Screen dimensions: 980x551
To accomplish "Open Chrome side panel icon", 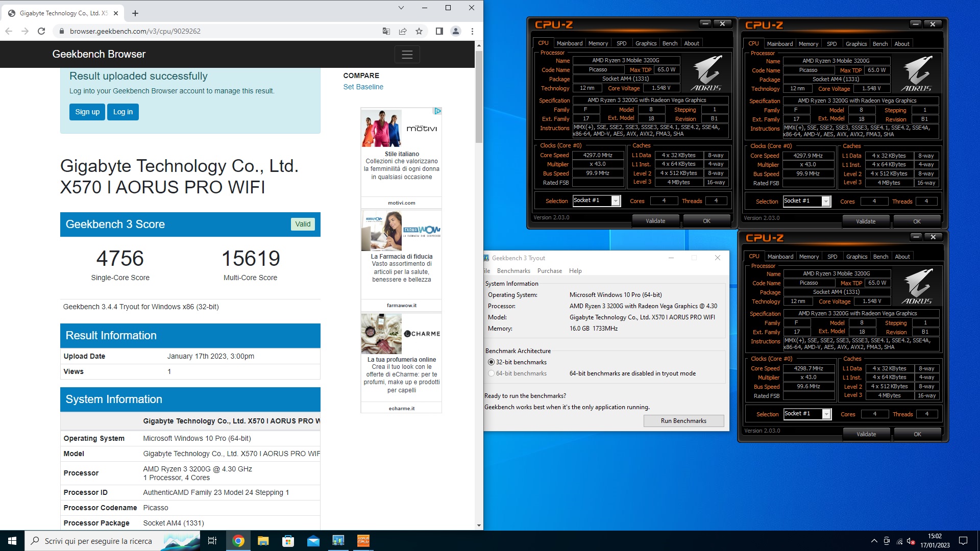I will (439, 31).
